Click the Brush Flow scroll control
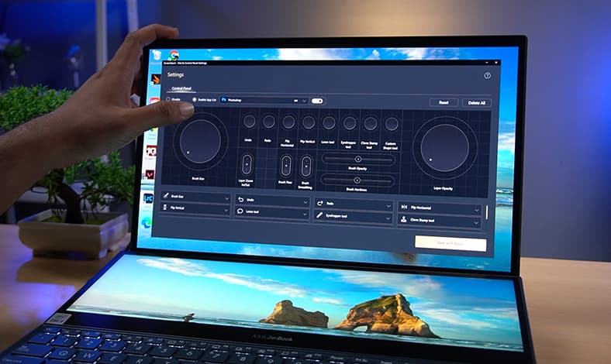 pyautogui.click(x=286, y=166)
